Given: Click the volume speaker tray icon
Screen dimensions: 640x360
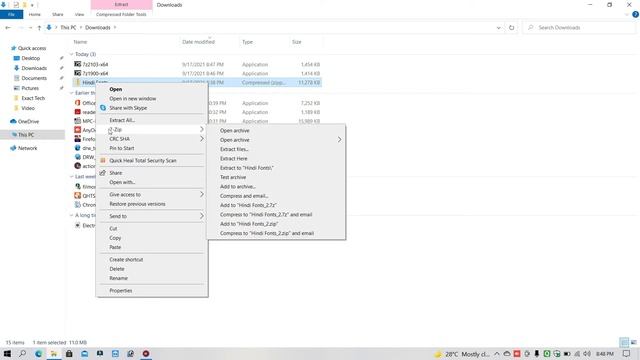Looking at the screenshot, I should (x=587, y=353).
